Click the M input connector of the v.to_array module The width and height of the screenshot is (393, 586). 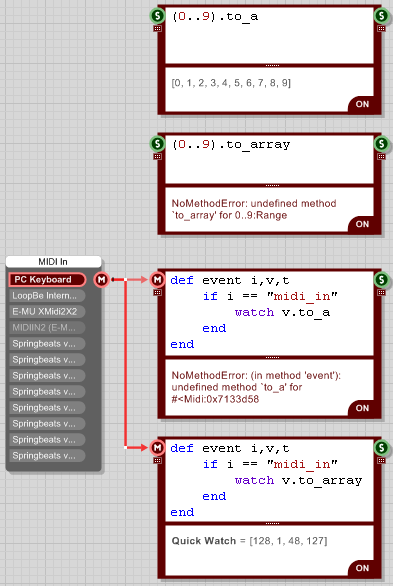pyautogui.click(x=157, y=447)
